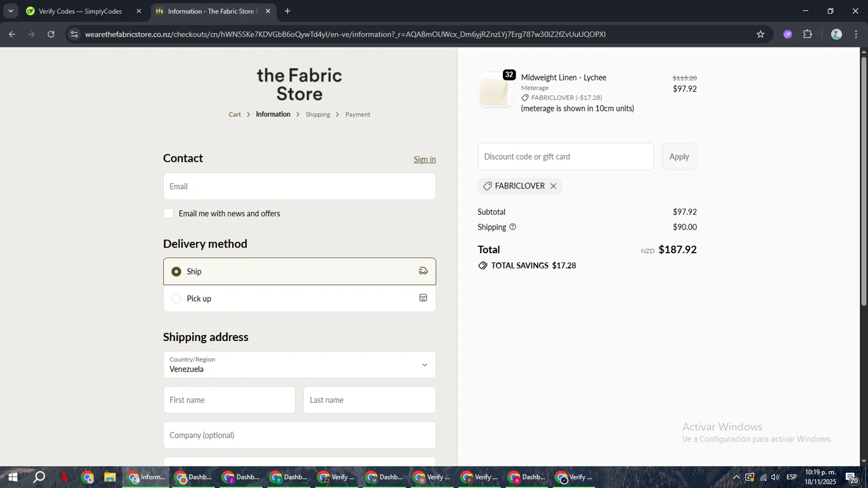The height and width of the screenshot is (488, 868).
Task: Open the Windows Start menu
Action: tap(13, 478)
